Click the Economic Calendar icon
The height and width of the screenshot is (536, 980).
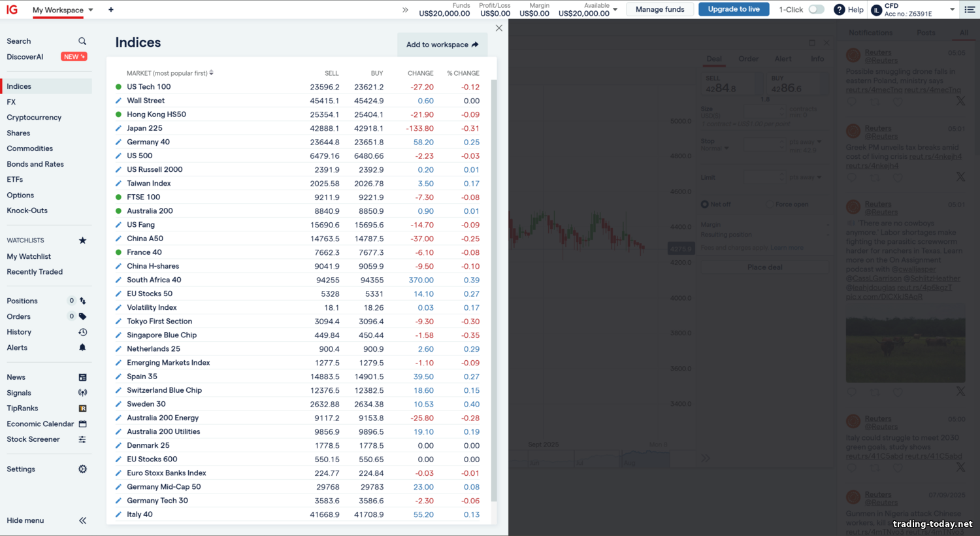(x=82, y=424)
